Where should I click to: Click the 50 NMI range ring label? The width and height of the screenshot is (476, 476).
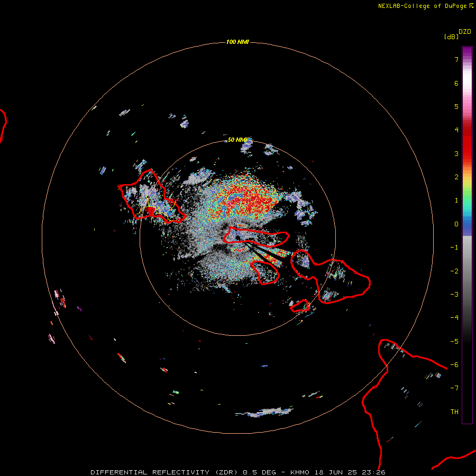tap(237, 140)
